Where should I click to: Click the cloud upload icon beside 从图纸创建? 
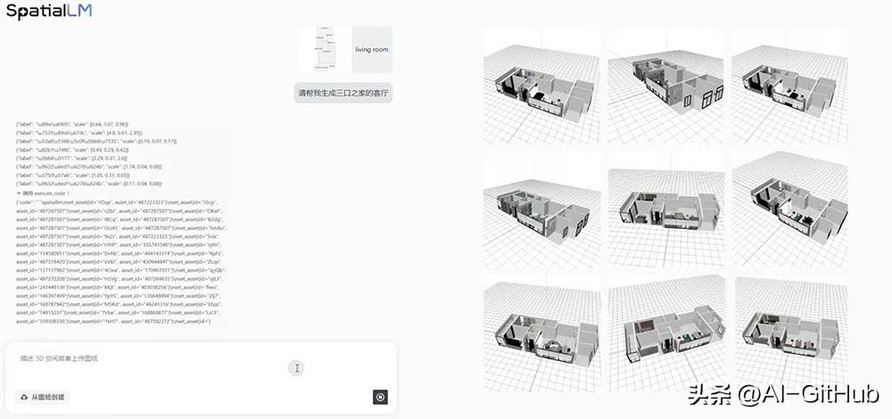[24, 397]
